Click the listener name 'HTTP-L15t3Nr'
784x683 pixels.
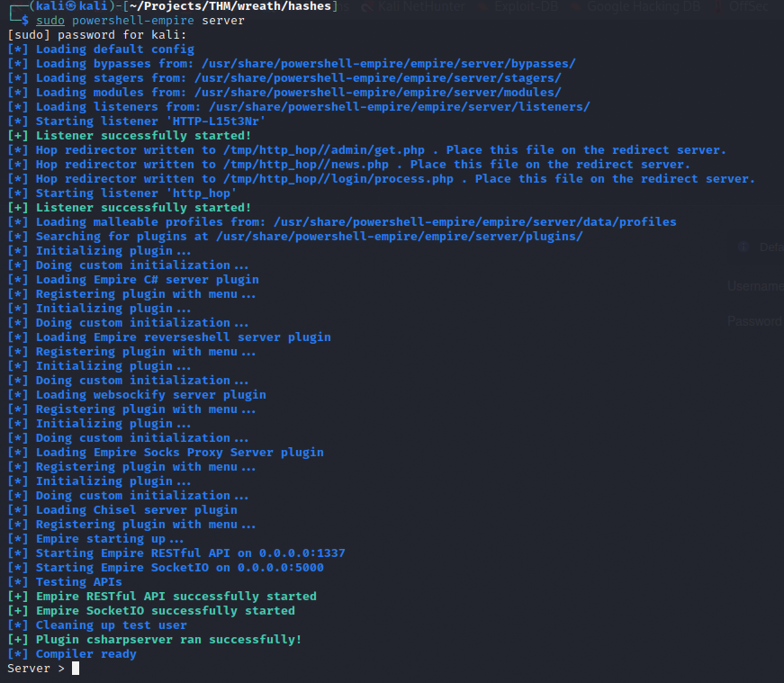[215, 121]
